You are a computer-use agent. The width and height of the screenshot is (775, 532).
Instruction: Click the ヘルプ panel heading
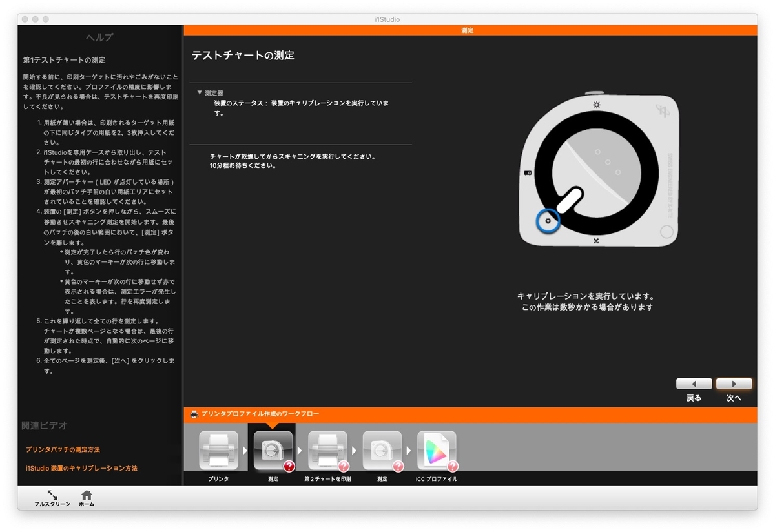pyautogui.click(x=99, y=37)
